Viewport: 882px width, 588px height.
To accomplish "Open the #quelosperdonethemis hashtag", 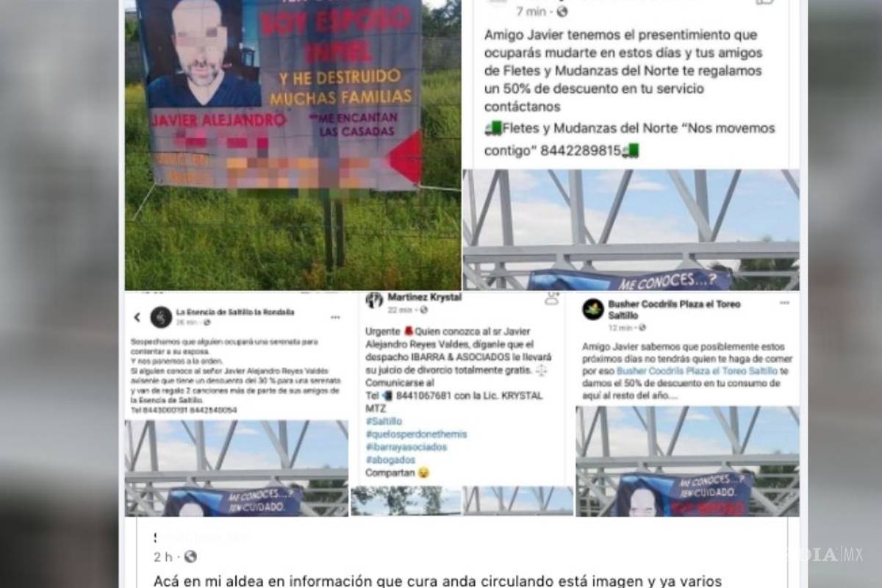I will click(x=416, y=434).
